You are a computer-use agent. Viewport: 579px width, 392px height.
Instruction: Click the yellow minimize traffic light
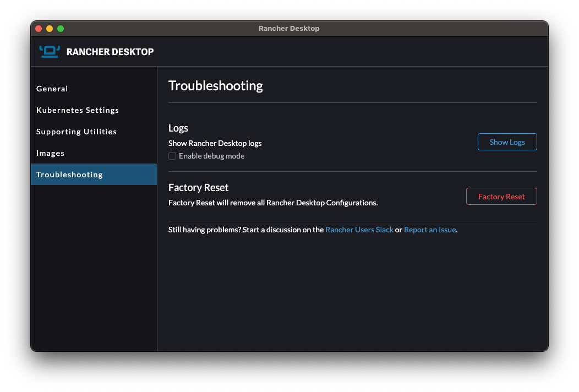tap(50, 28)
